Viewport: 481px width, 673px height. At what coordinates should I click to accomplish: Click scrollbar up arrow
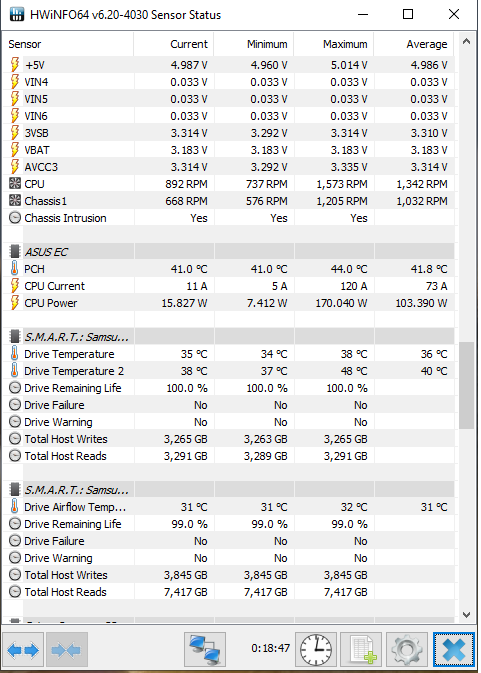[x=466, y=42]
